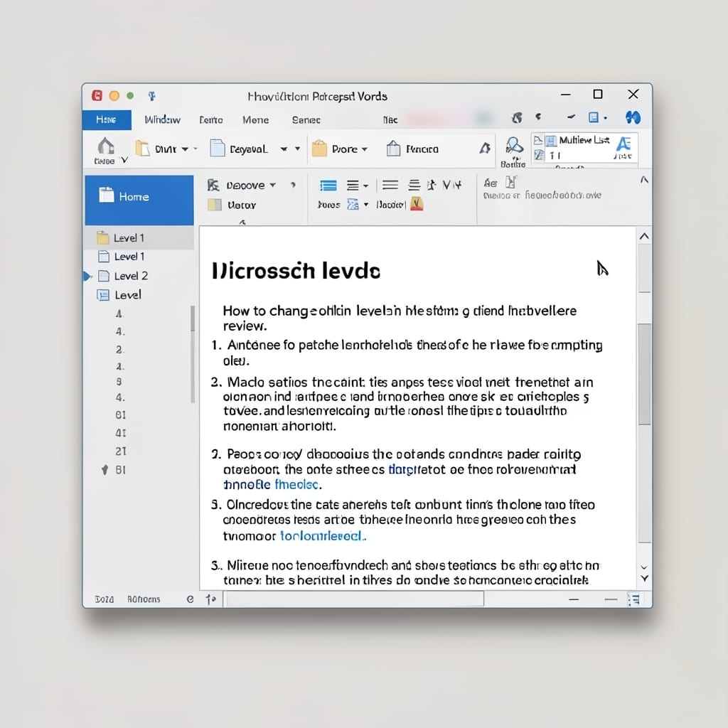Viewport: 728px width, 728px height.
Task: Click the Deoove icon in the ribbon
Action: point(213,186)
